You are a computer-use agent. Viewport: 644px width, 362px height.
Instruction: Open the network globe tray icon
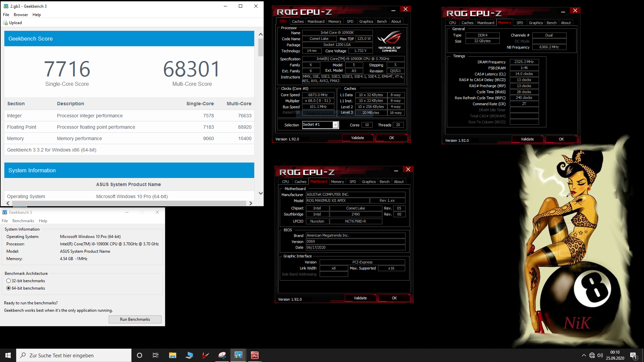pos(592,355)
